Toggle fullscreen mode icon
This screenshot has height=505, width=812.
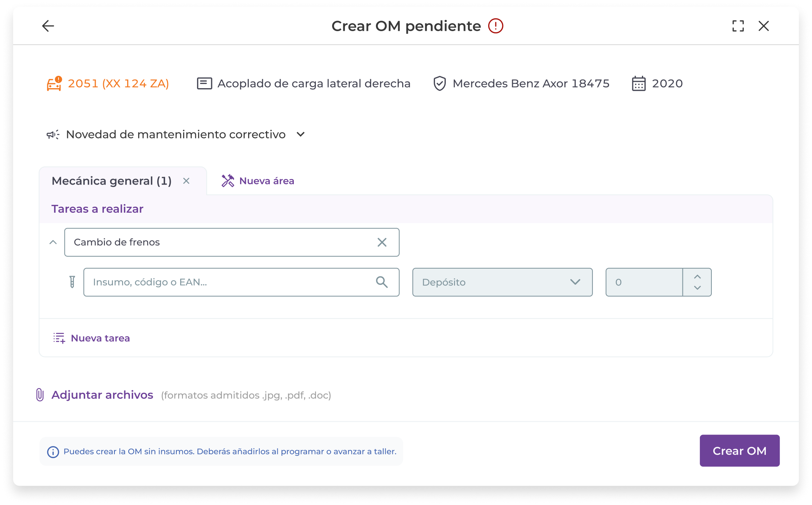pyautogui.click(x=738, y=26)
